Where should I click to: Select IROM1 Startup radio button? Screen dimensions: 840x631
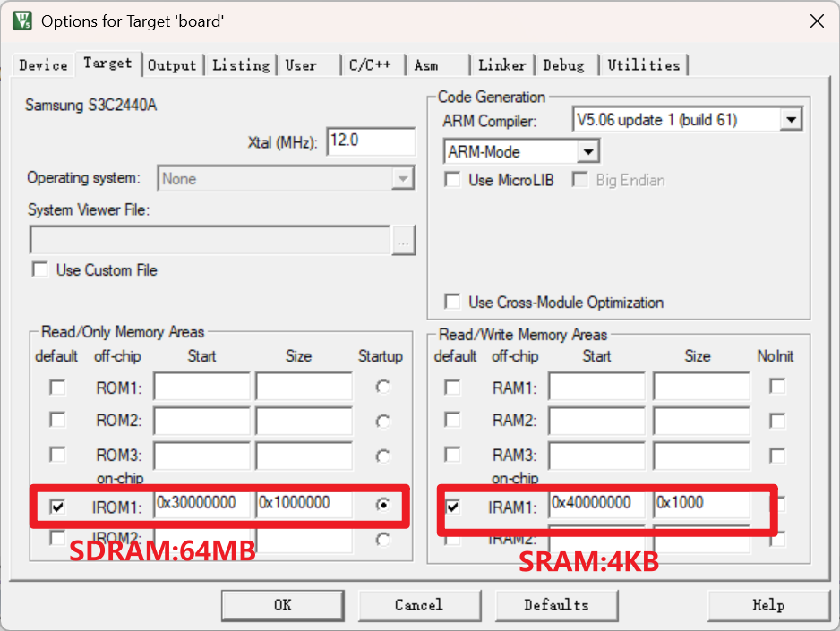[382, 504]
